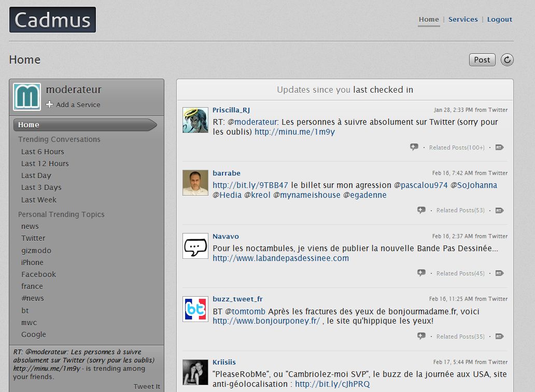The image size is (535, 392).
Task: View Related Posts(53)
Action: pyautogui.click(x=460, y=210)
